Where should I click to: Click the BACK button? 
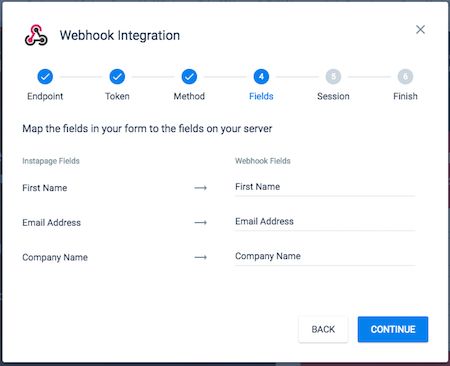coord(323,329)
